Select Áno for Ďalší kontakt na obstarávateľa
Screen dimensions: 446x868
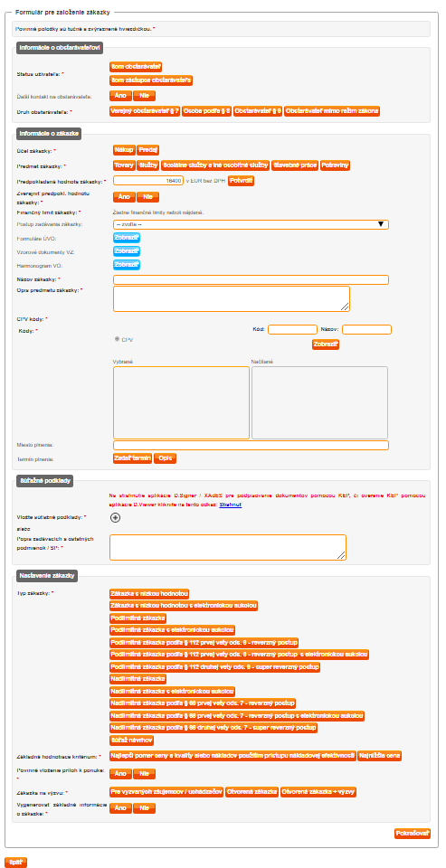click(x=120, y=96)
